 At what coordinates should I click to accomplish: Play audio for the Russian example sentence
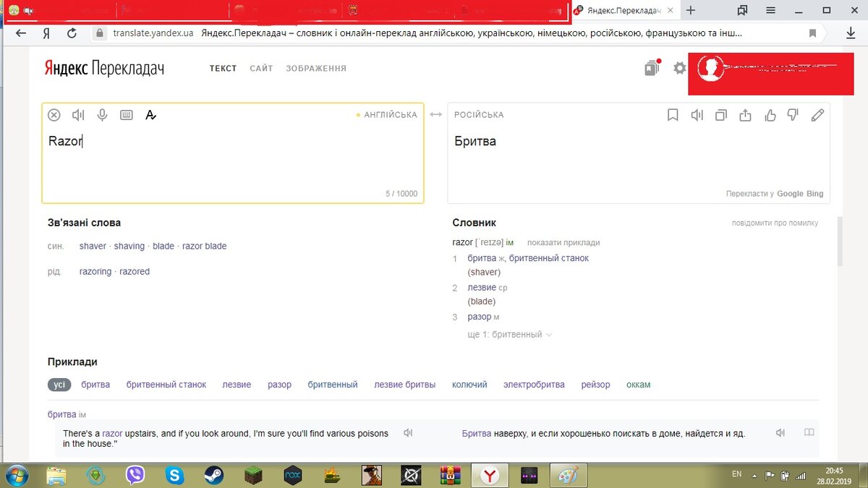[x=780, y=433]
